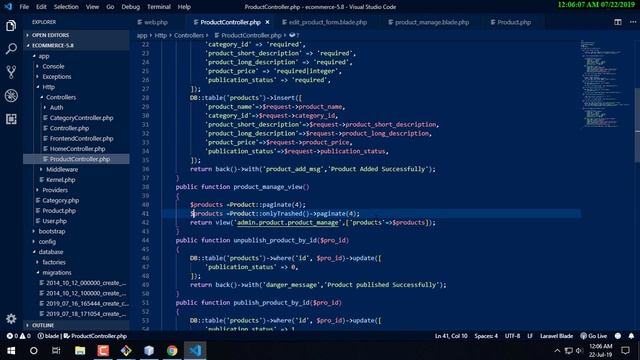The width and height of the screenshot is (640, 360).
Task: Open the Debug view in activity bar
Action: (11, 96)
